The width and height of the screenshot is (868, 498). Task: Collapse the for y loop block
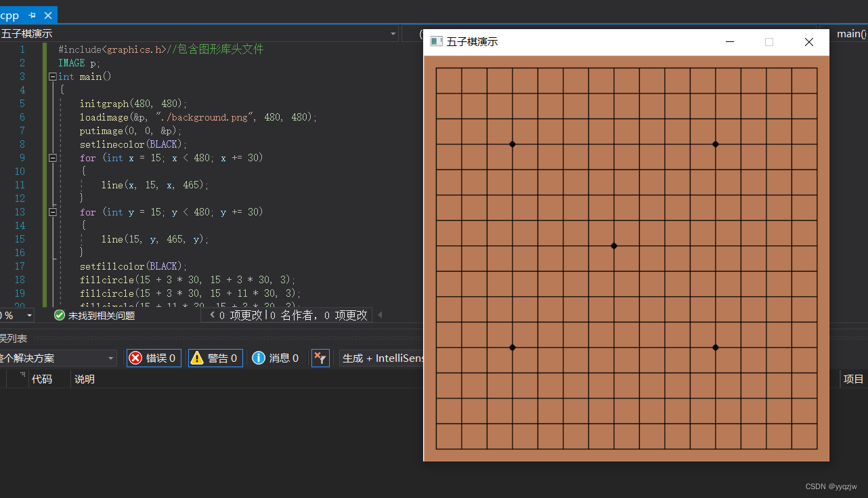click(52, 212)
